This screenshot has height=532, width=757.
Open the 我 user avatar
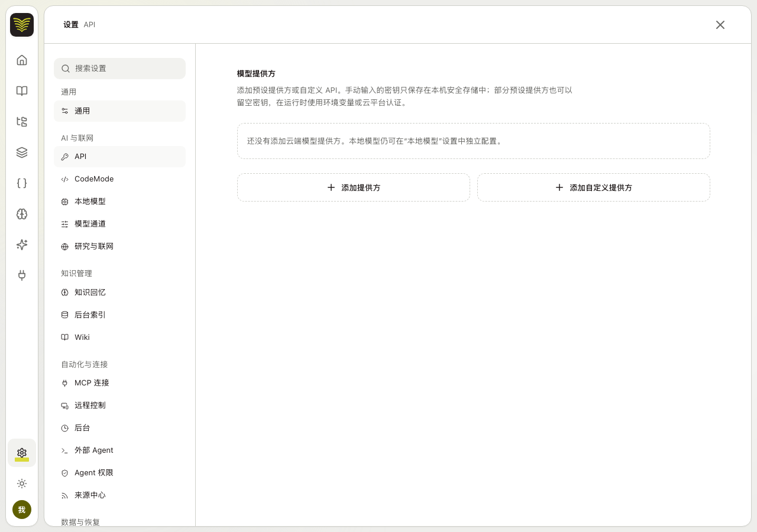pyautogui.click(x=22, y=510)
